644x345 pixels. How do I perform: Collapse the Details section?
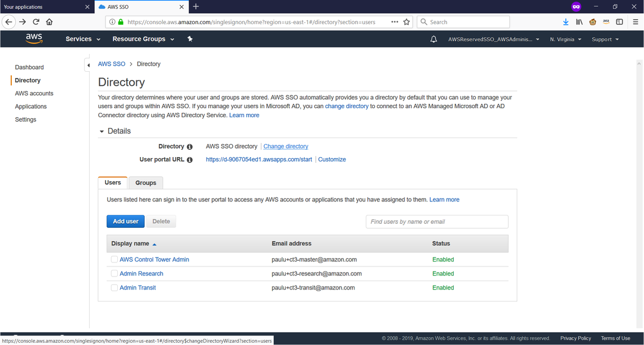pos(115,131)
